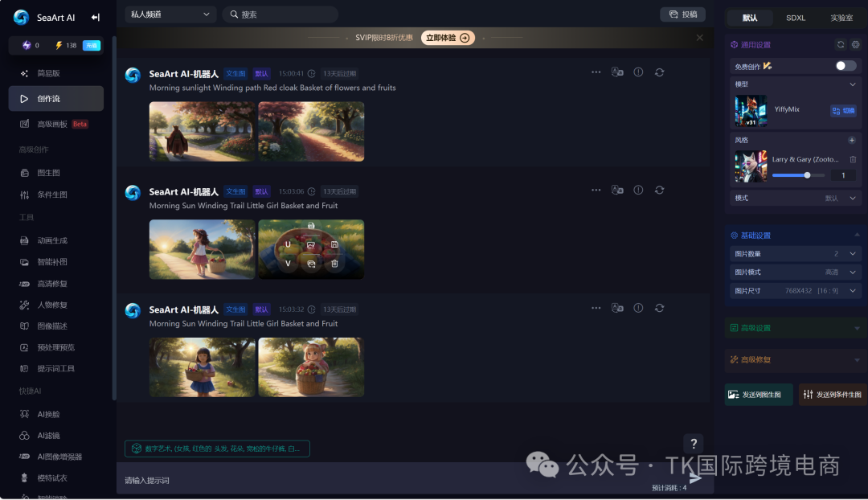Delete the Larry & Gary style via trash icon
Screen dimensions: 868x500
853,159
